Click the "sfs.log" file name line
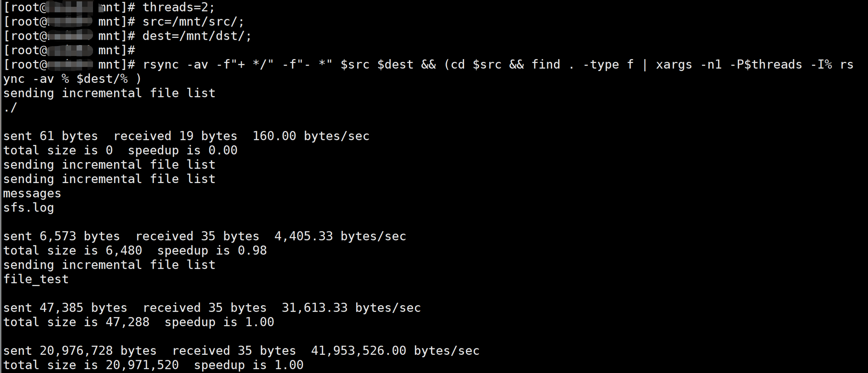 pos(28,208)
